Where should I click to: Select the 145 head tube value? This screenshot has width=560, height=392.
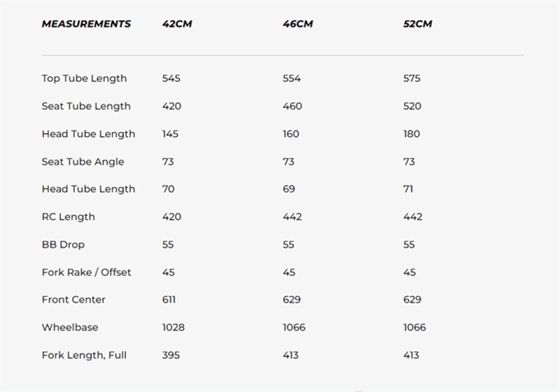170,134
